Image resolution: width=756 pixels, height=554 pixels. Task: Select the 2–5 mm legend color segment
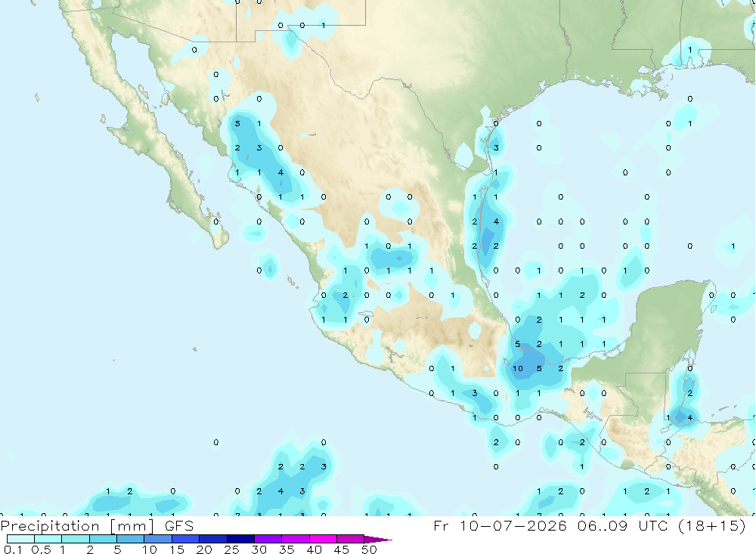click(103, 539)
